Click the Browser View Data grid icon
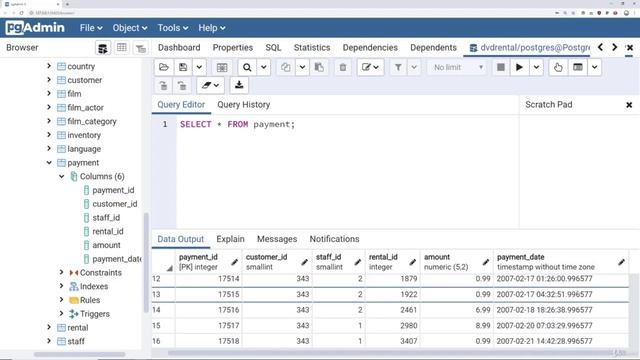 coord(122,48)
